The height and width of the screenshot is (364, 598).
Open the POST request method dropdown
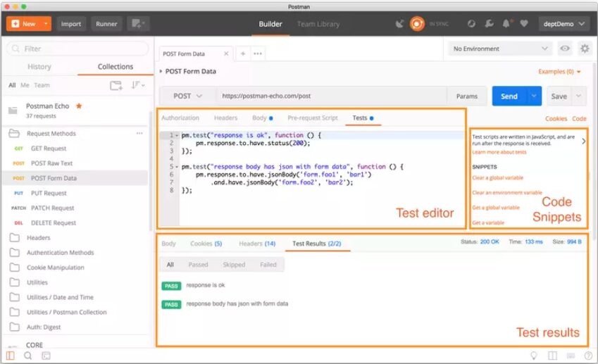[187, 96]
